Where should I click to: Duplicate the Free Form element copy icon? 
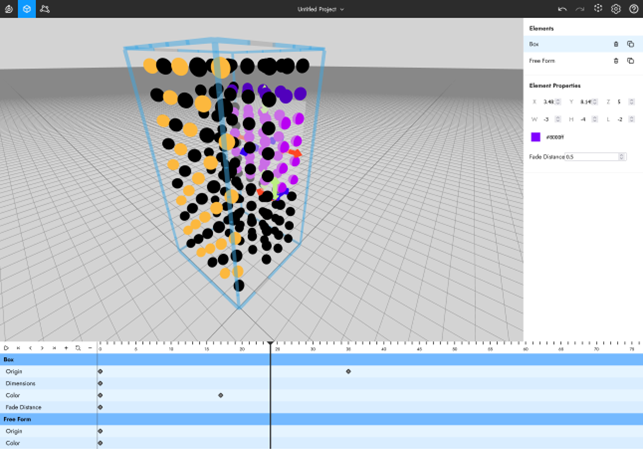[x=631, y=61]
